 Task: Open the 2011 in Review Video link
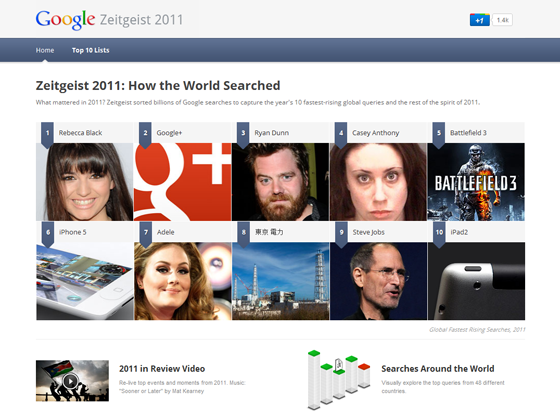click(162, 369)
